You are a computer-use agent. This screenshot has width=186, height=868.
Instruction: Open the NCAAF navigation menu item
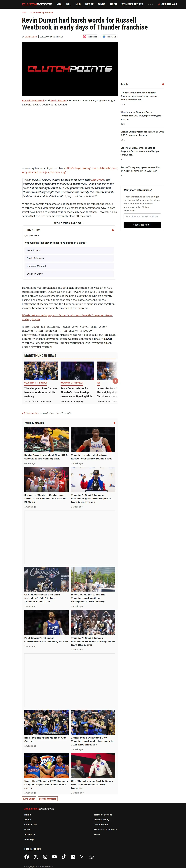[90, 4]
